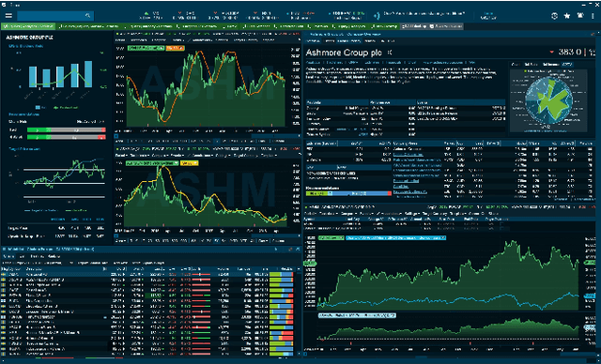Screen dimensions: 601x364
Task: Open the hamburger main menu
Action: point(8,16)
